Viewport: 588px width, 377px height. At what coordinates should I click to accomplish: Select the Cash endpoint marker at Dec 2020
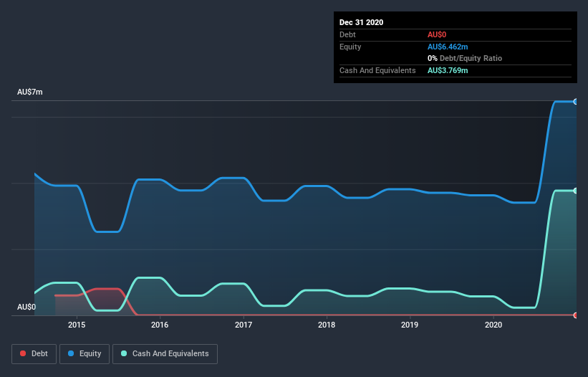click(576, 191)
